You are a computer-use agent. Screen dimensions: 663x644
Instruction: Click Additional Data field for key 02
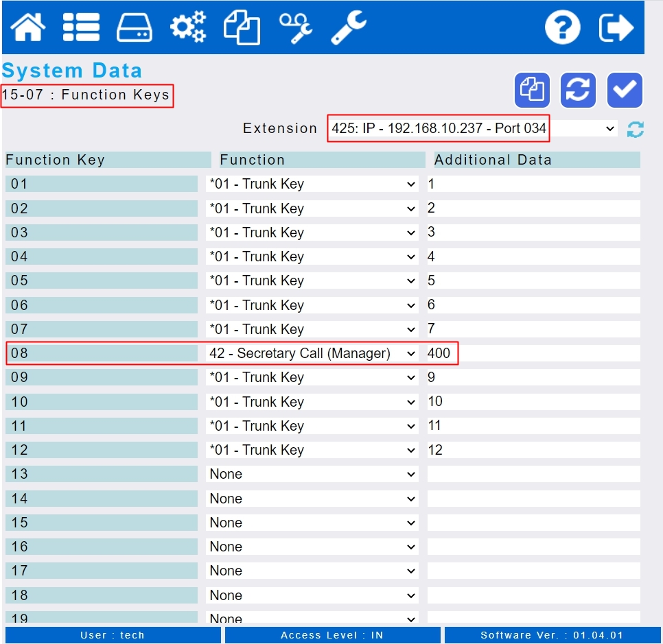click(533, 208)
